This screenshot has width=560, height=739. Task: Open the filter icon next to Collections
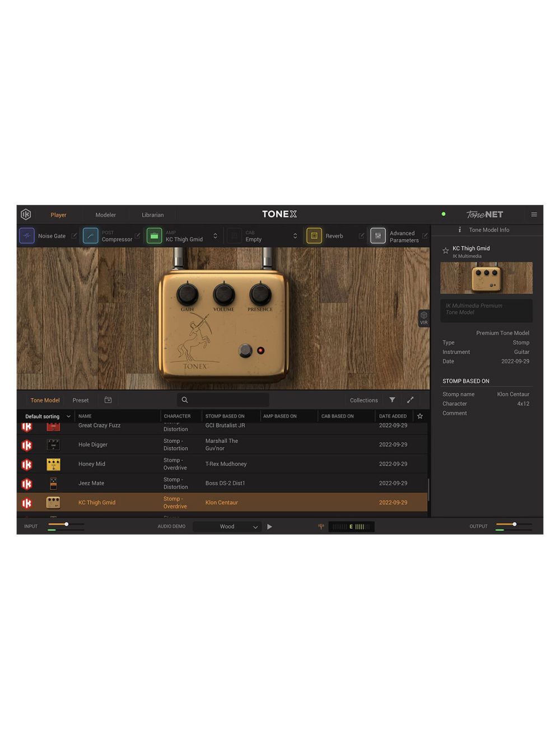[392, 400]
